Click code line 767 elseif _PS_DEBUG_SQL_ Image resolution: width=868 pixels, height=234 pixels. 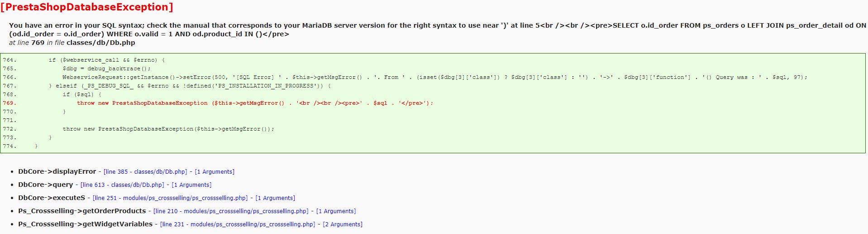[190, 86]
